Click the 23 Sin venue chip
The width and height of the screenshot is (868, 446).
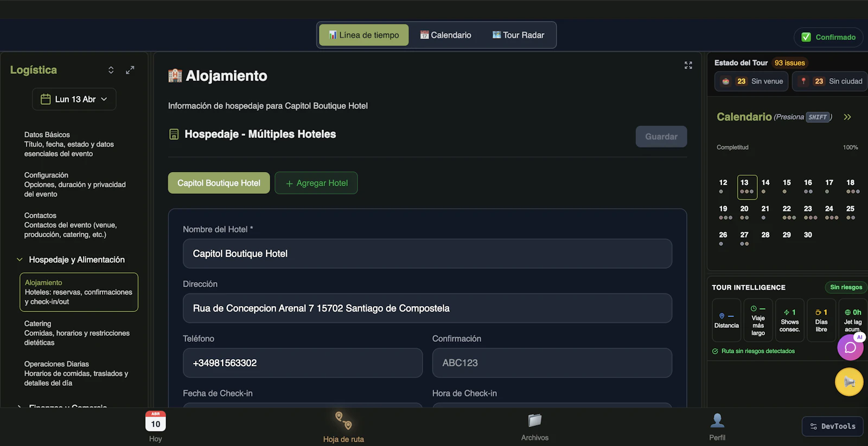752,81
